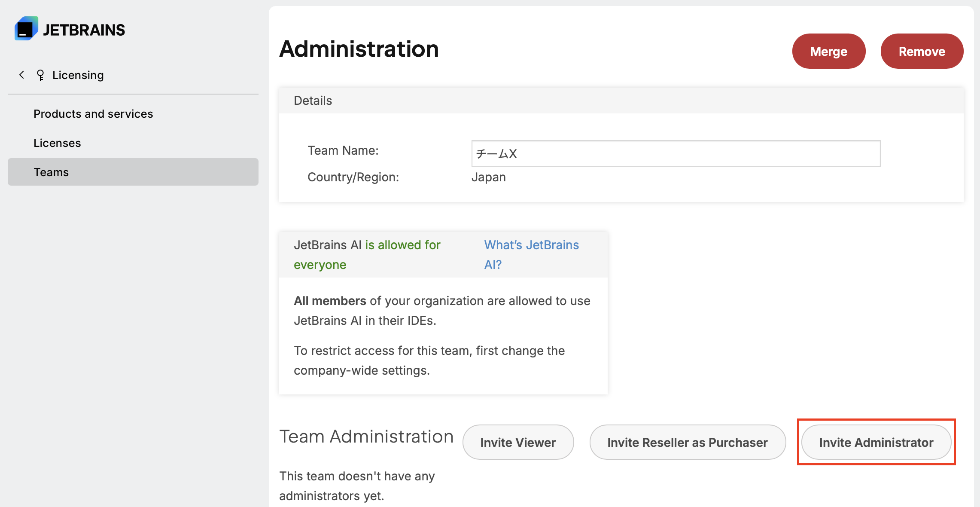Click the Country/Region: label

click(353, 177)
